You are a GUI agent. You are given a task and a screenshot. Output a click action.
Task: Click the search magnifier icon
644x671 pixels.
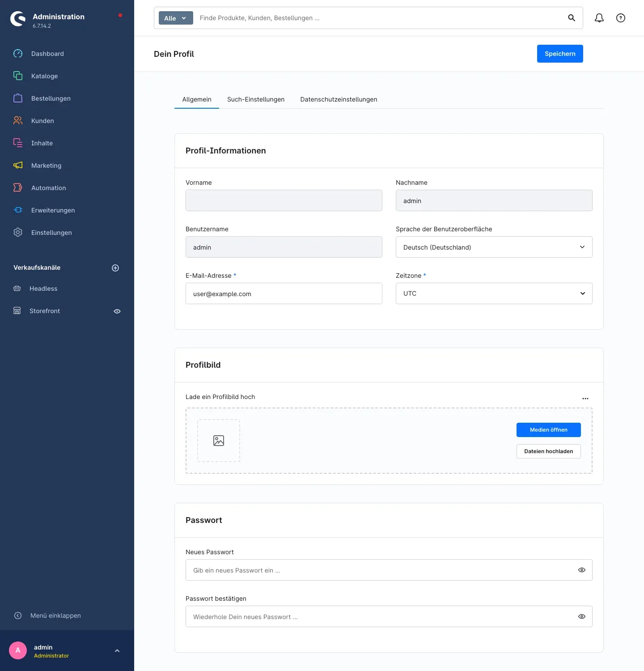pos(572,18)
